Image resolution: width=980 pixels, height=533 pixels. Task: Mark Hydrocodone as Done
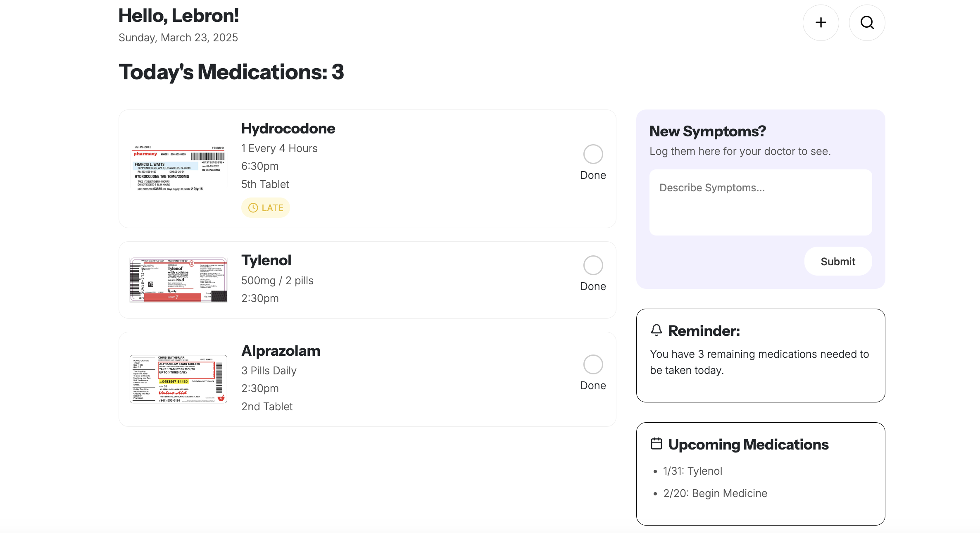coord(592,153)
